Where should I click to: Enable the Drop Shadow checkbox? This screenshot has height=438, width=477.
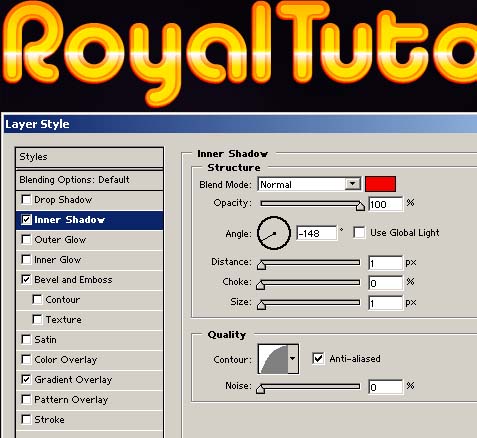pos(26,199)
